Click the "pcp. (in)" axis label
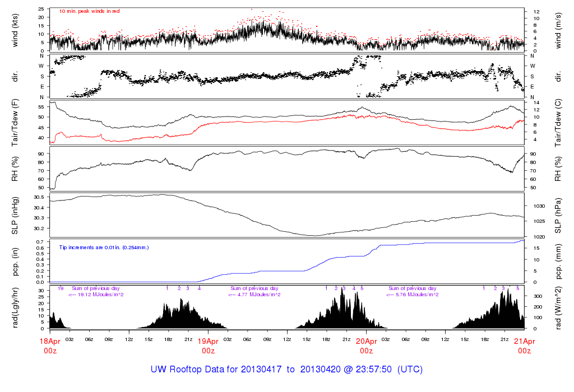This screenshot has width=574, height=392. [15, 262]
